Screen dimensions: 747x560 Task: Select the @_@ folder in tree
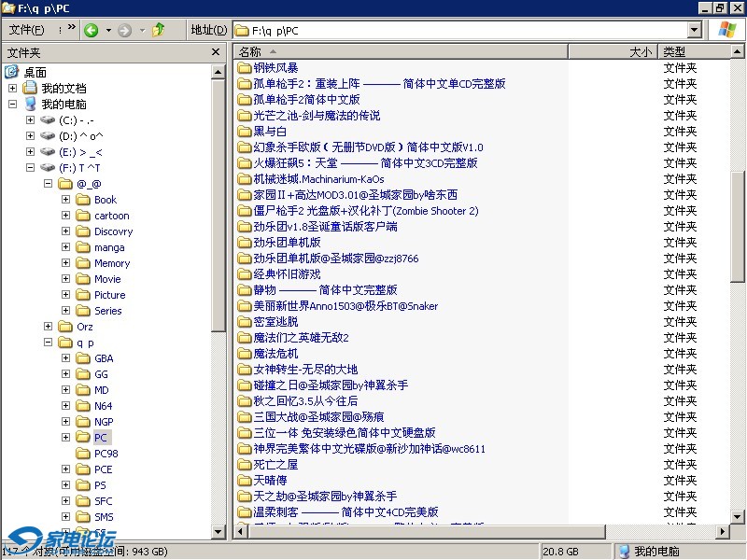89,183
